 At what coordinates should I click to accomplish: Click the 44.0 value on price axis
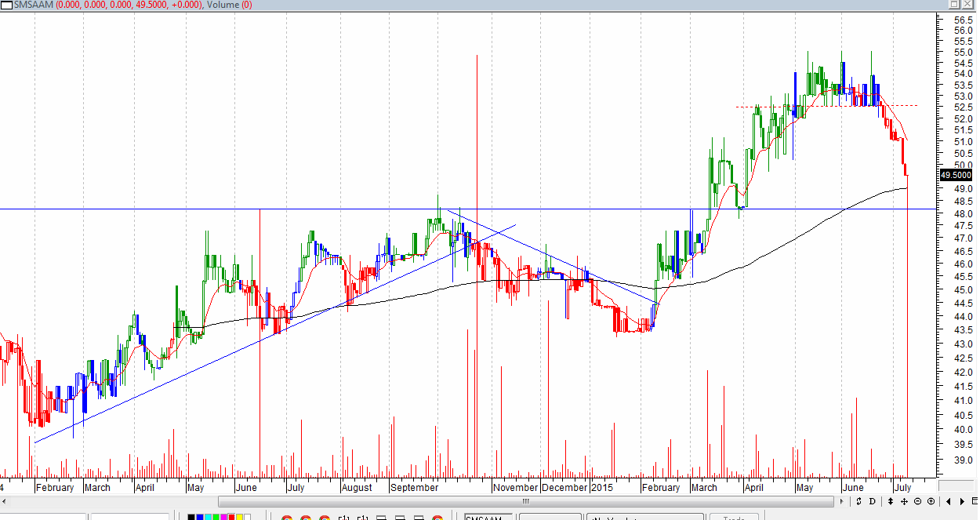[x=964, y=316]
